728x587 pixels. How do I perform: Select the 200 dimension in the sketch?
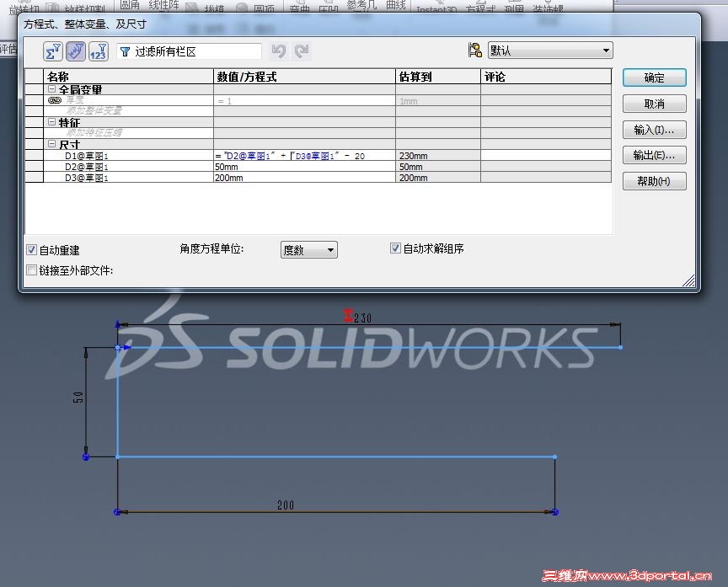coord(286,504)
